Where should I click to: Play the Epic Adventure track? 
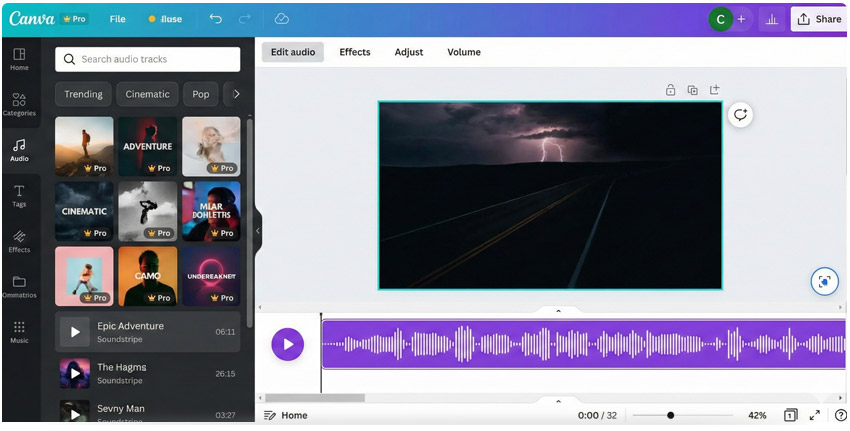[75, 332]
